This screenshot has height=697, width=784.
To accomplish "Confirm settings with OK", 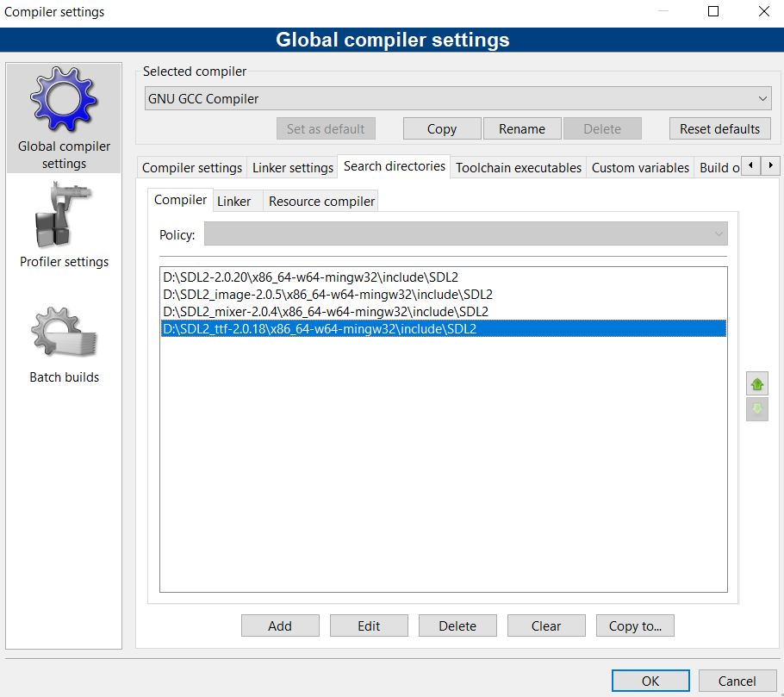I will 650,681.
